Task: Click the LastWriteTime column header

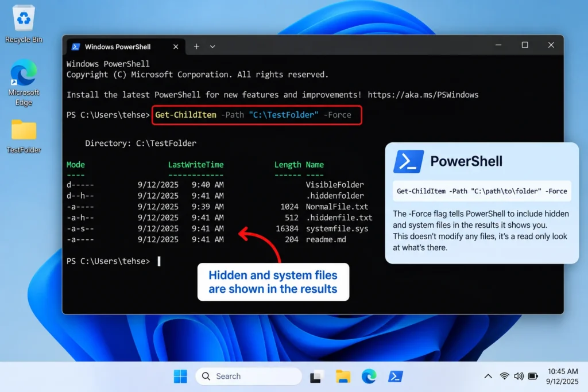Action: pos(196,165)
